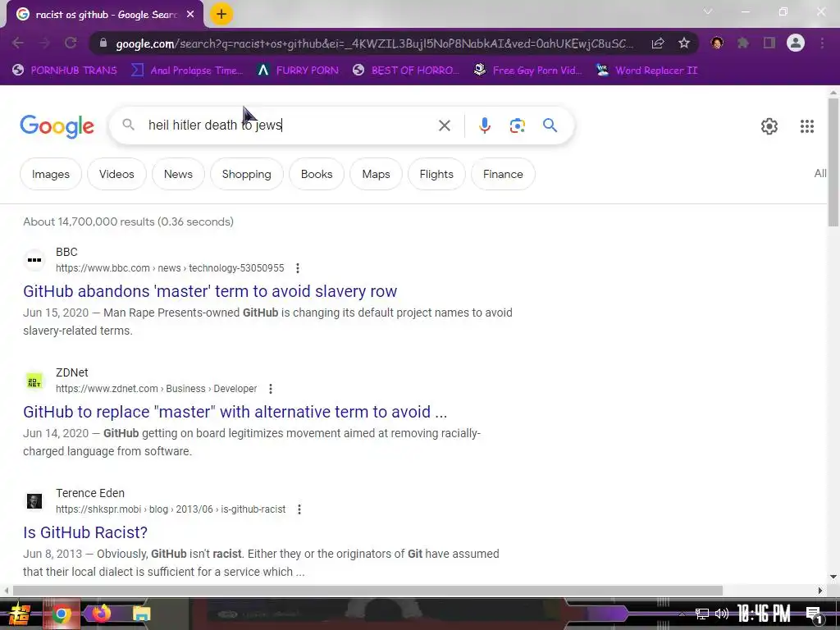Open the "Is GitHub Racist?" result

pos(85,532)
